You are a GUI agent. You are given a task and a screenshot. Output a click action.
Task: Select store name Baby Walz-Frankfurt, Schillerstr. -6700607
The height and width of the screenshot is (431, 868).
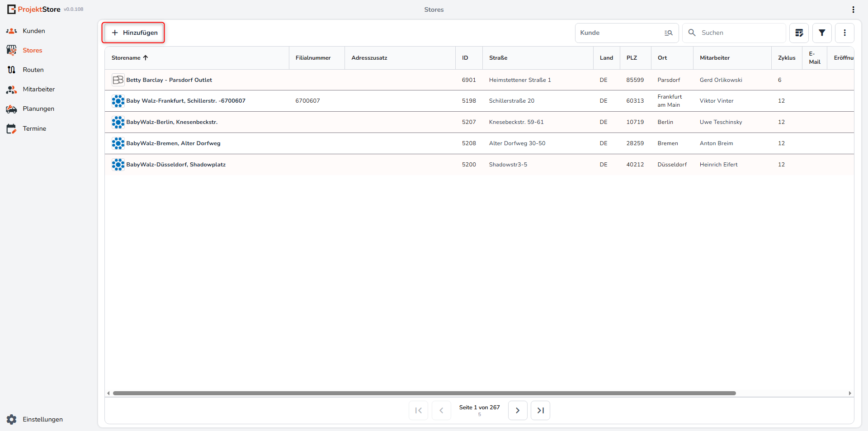click(186, 101)
